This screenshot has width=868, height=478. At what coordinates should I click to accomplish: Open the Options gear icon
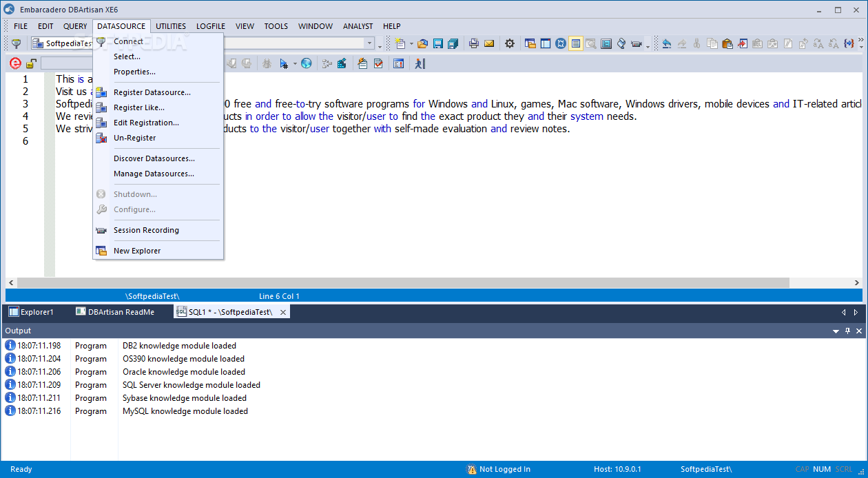pyautogui.click(x=510, y=43)
